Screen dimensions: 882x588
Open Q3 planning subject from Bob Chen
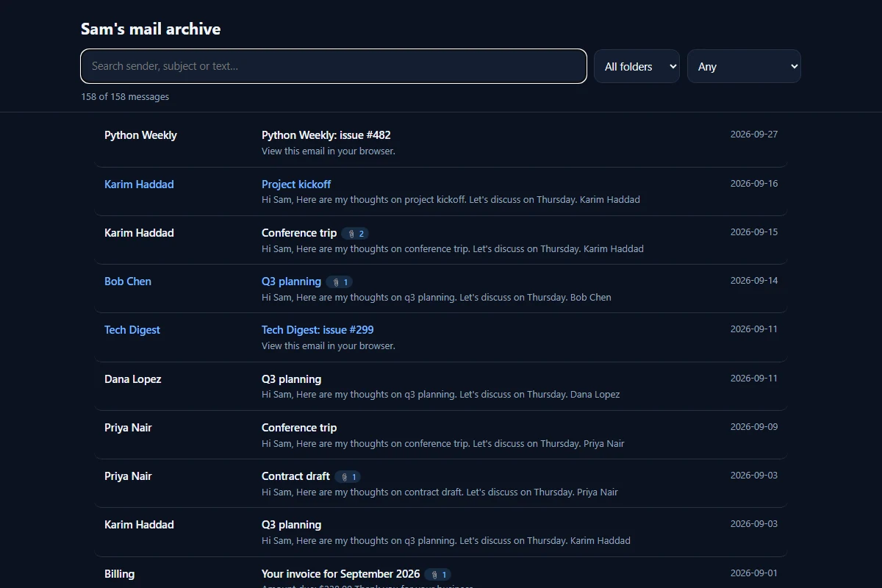tap(291, 282)
